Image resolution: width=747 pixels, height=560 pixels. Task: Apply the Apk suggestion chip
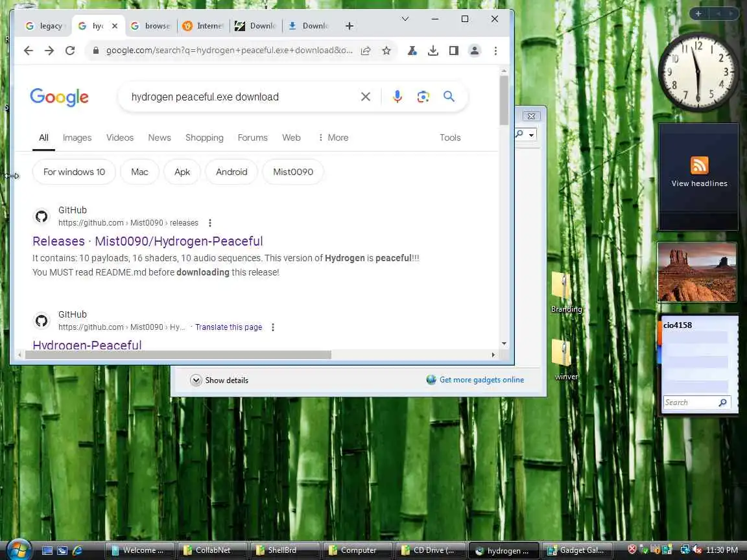(x=182, y=172)
